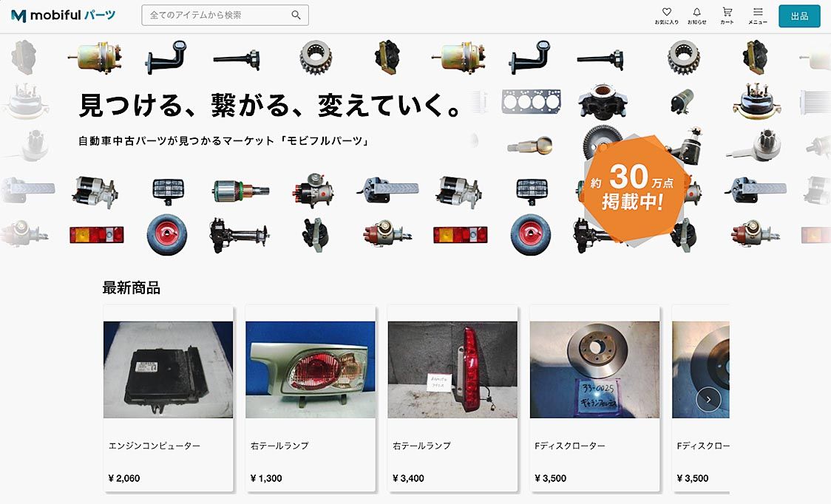Click the Fディスクローター product title
The height and width of the screenshot is (504, 831).
[x=570, y=446]
